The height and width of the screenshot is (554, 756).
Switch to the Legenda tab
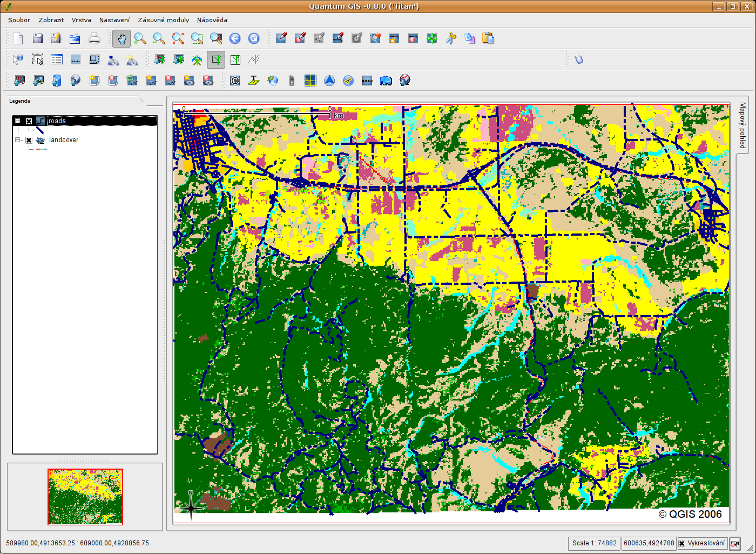coord(19,101)
